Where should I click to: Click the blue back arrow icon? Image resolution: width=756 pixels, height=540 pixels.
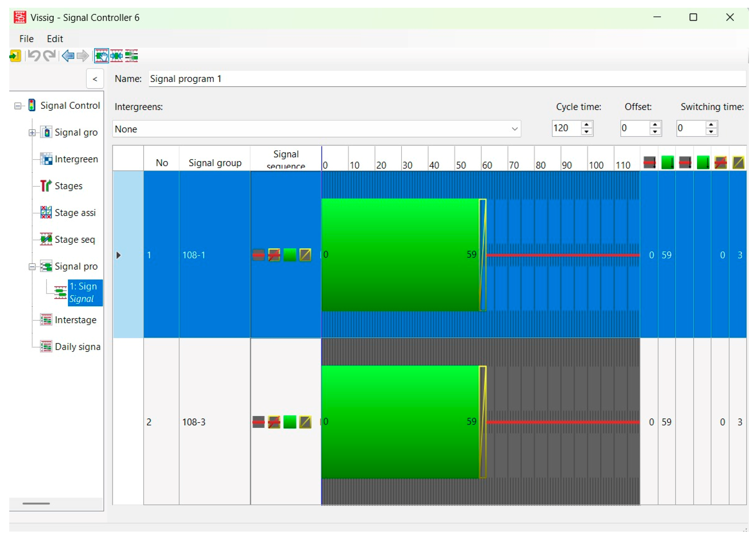point(68,56)
